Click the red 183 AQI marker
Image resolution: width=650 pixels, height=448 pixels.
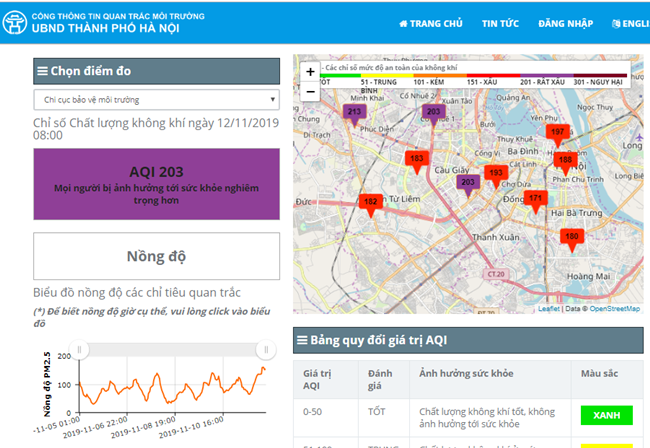click(417, 159)
